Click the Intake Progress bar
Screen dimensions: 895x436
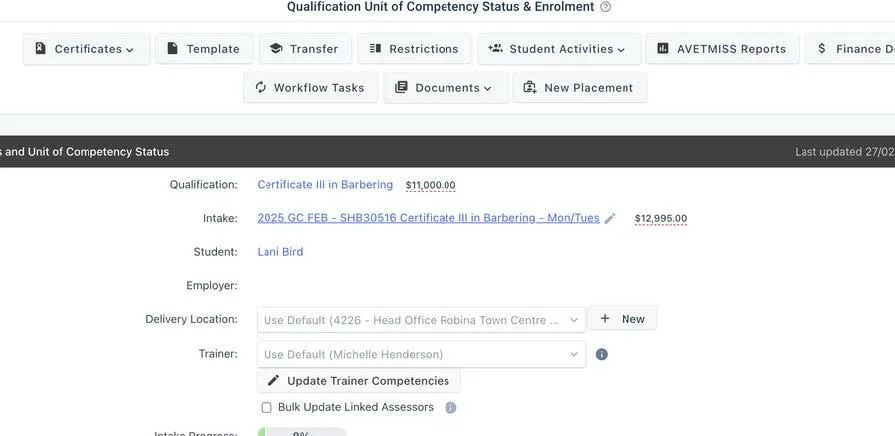click(x=302, y=432)
